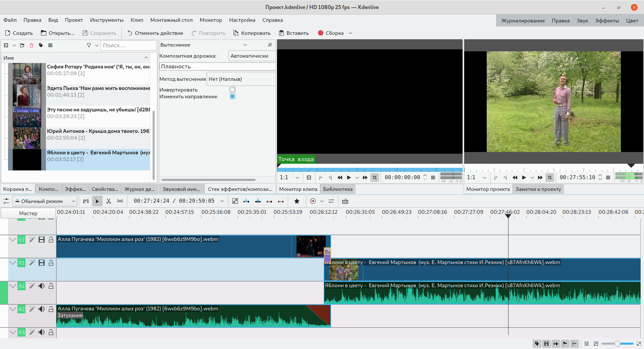Viewport: 644px width, 349px height.
Task: Collapse track V2 with its chevron
Action: (x=13, y=240)
